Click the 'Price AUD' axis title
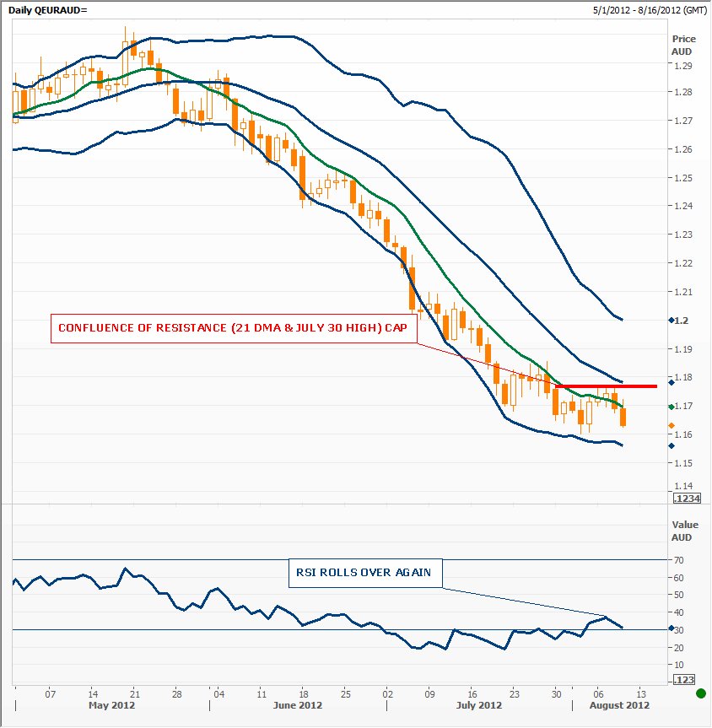This screenshot has width=712, height=728. point(682,45)
